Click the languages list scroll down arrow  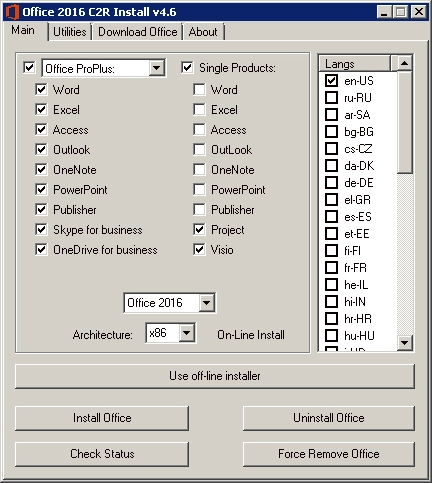point(405,343)
